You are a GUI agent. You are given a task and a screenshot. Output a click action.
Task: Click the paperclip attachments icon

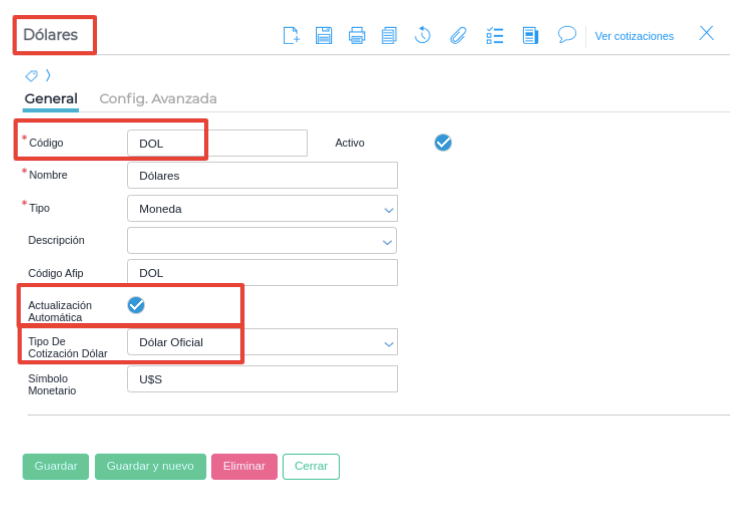(x=458, y=35)
